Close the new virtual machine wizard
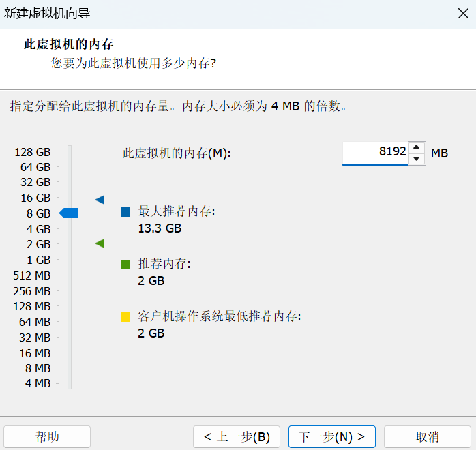 click(463, 14)
